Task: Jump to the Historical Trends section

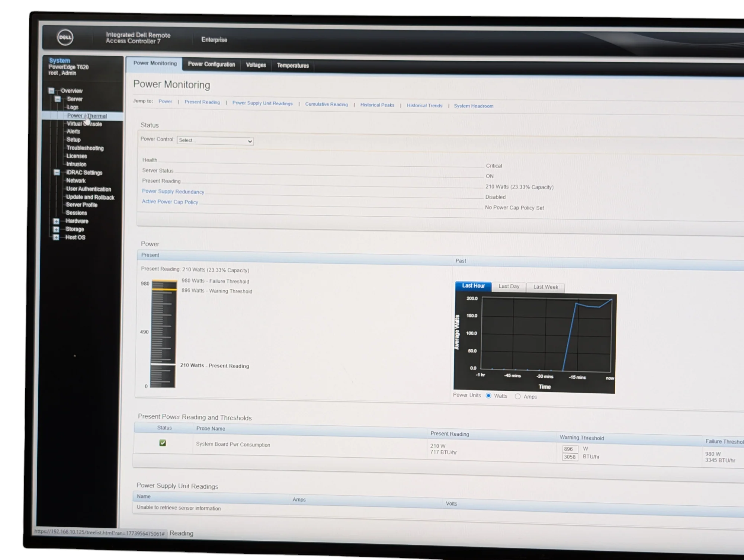Action: [424, 105]
